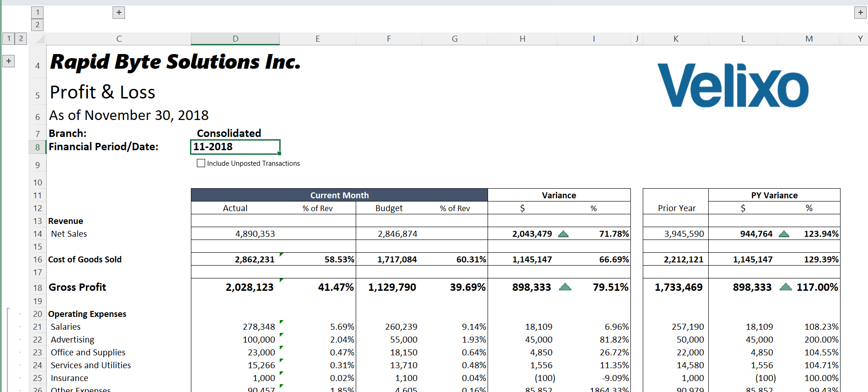
Task: Select row 8 header
Action: [x=38, y=147]
